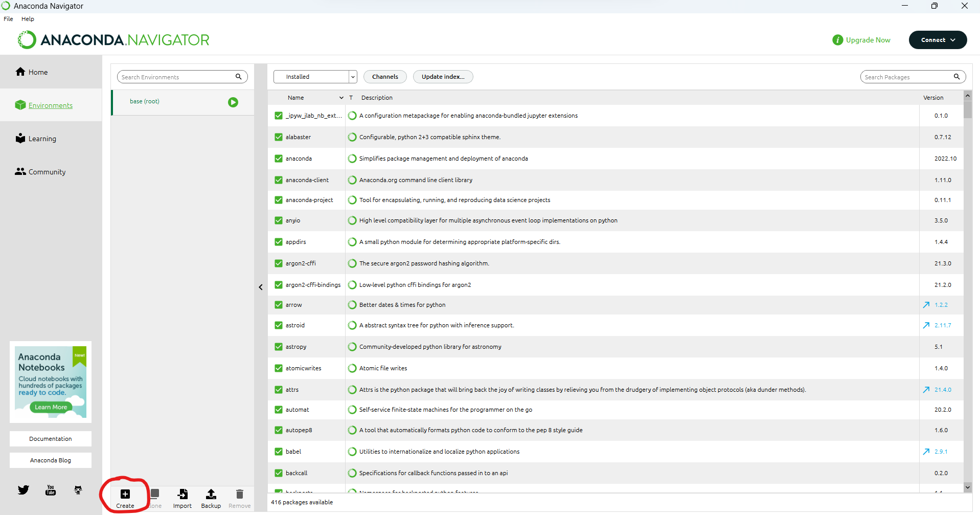980x515 pixels.
Task: Open the YouTube icon link
Action: [51, 490]
